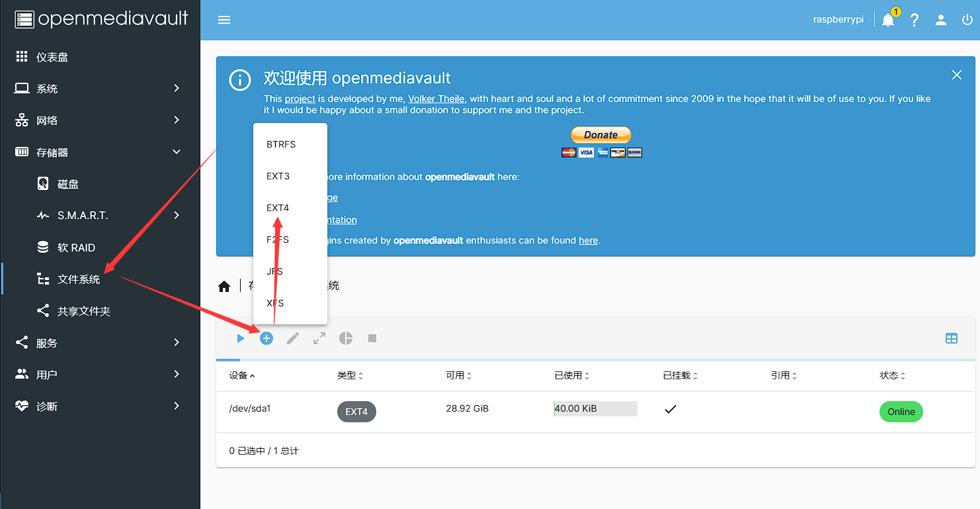Go to home breadcrumb icon
This screenshot has width=980, height=509.
[224, 286]
